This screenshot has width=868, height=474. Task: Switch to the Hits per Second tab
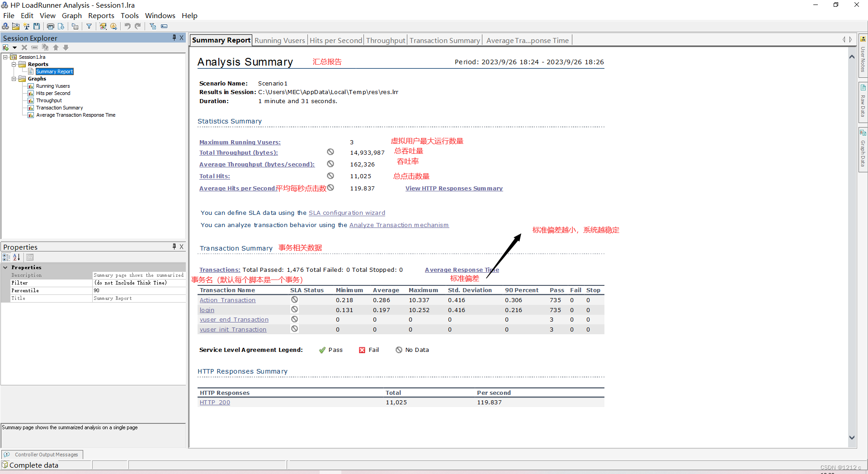tap(336, 40)
